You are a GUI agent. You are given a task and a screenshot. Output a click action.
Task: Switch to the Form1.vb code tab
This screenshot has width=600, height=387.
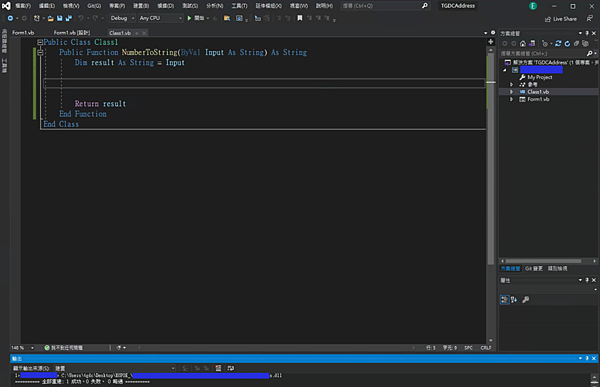click(x=23, y=33)
